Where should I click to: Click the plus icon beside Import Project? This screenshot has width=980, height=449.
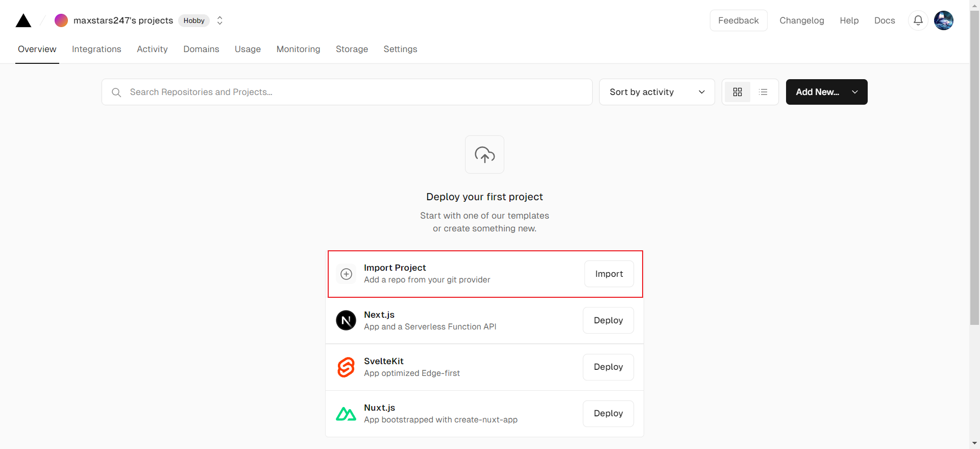pos(346,274)
